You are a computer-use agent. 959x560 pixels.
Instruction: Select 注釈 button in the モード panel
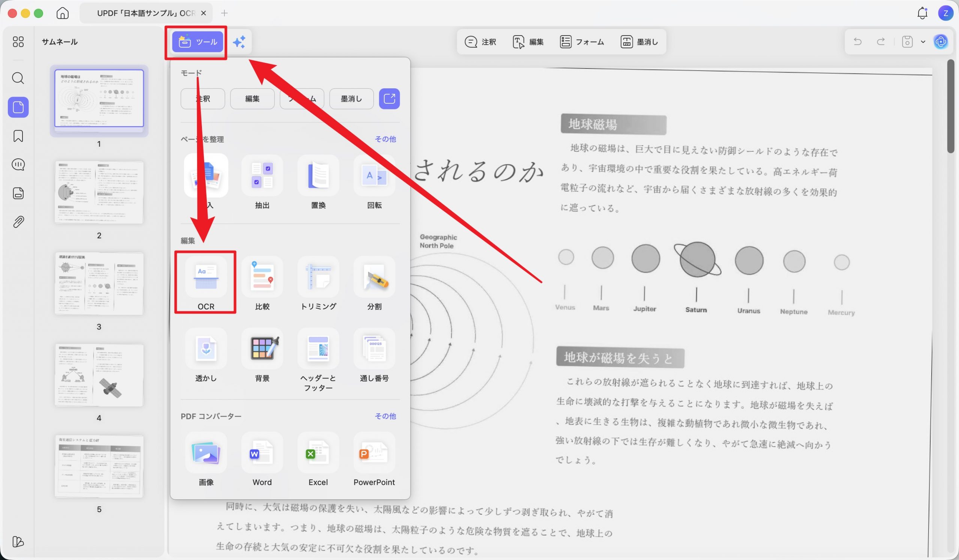203,99
